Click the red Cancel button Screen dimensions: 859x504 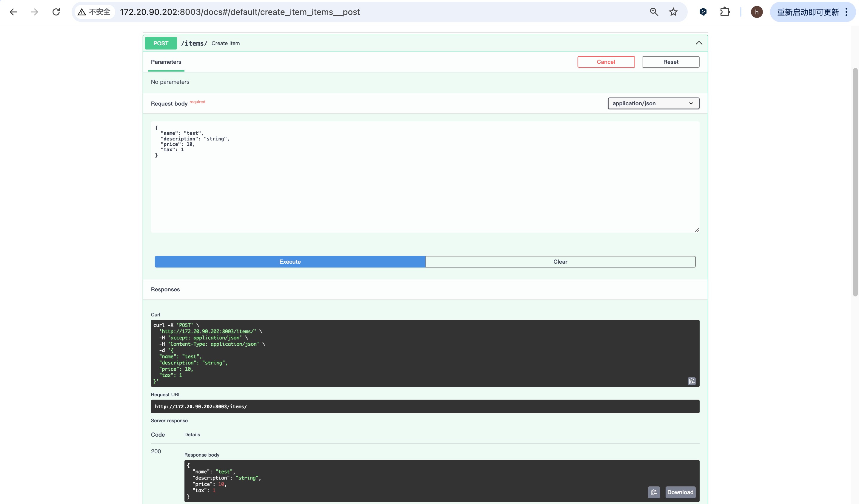(605, 62)
